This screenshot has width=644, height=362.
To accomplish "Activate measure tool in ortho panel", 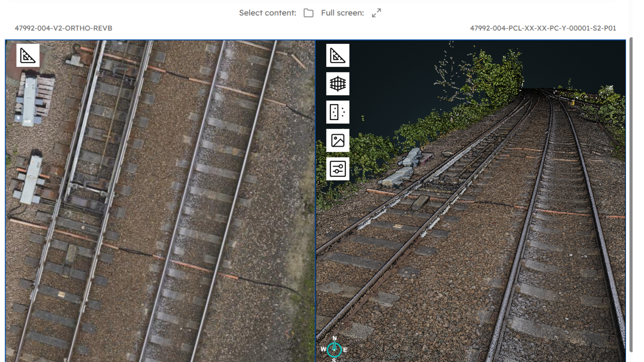I will click(x=28, y=56).
